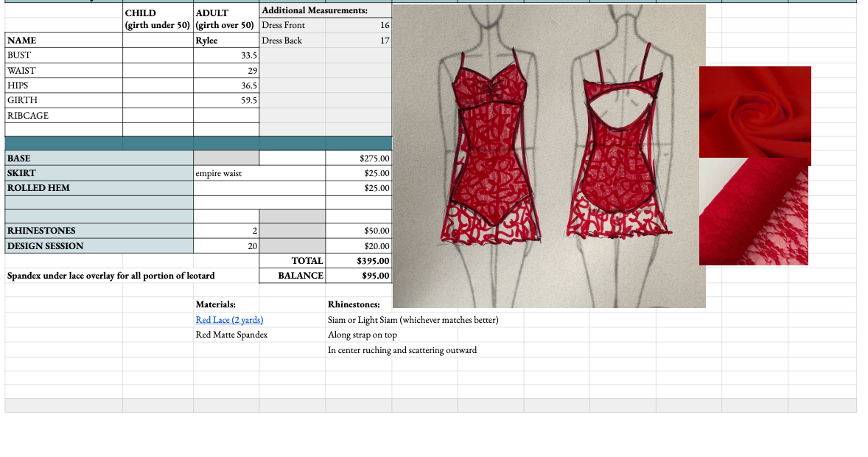Image resolution: width=868 pixels, height=457 pixels.
Task: Click the BUST row label
Action: (x=63, y=55)
